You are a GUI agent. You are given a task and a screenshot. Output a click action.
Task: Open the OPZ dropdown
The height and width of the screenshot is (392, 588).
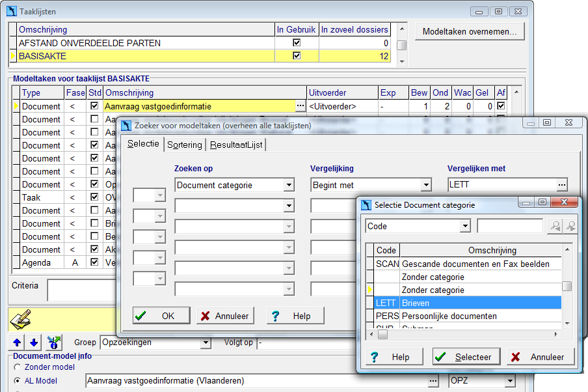tap(510, 381)
